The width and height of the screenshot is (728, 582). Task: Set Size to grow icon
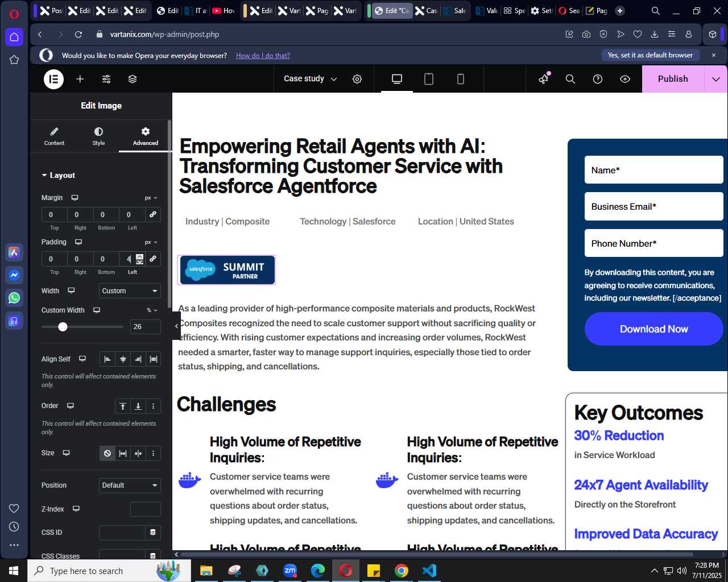(123, 453)
